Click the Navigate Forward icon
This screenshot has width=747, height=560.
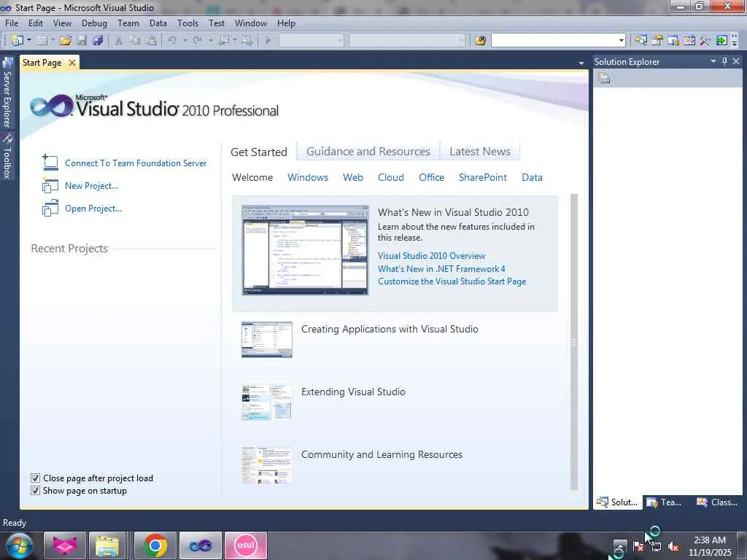click(x=247, y=41)
